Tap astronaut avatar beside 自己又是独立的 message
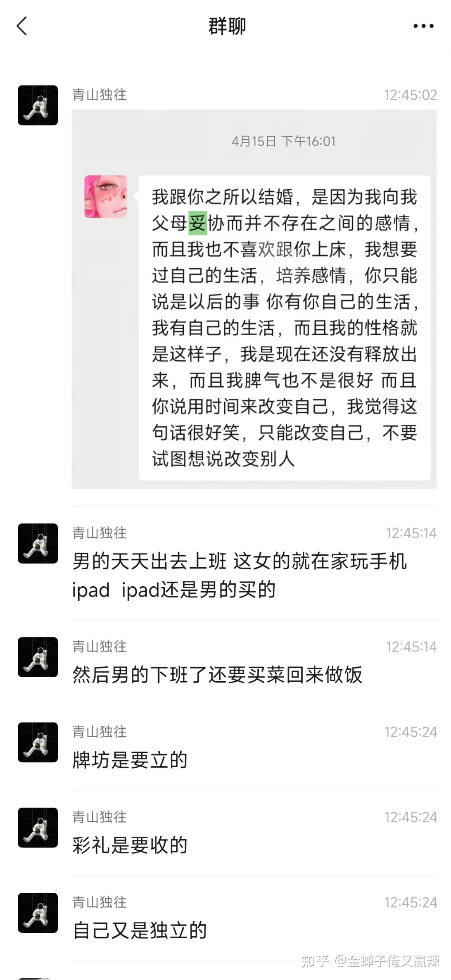Viewport: 451px width, 980px height. pyautogui.click(x=38, y=913)
